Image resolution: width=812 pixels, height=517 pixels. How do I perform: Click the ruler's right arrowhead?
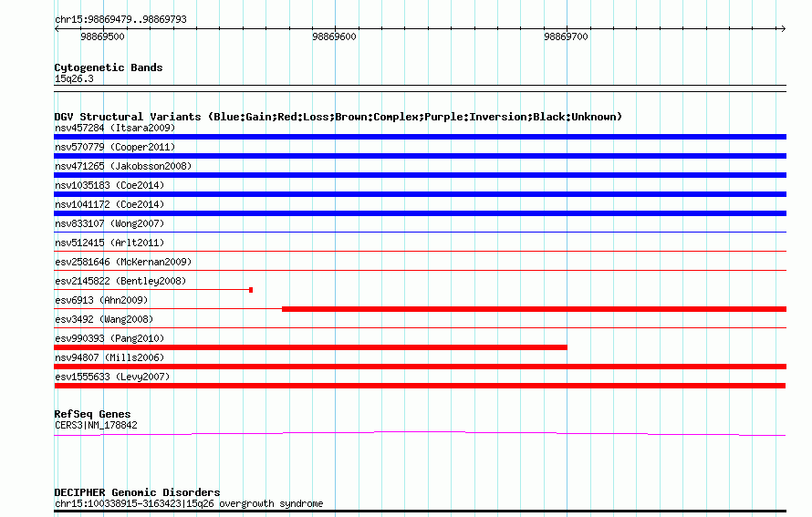pos(784,29)
